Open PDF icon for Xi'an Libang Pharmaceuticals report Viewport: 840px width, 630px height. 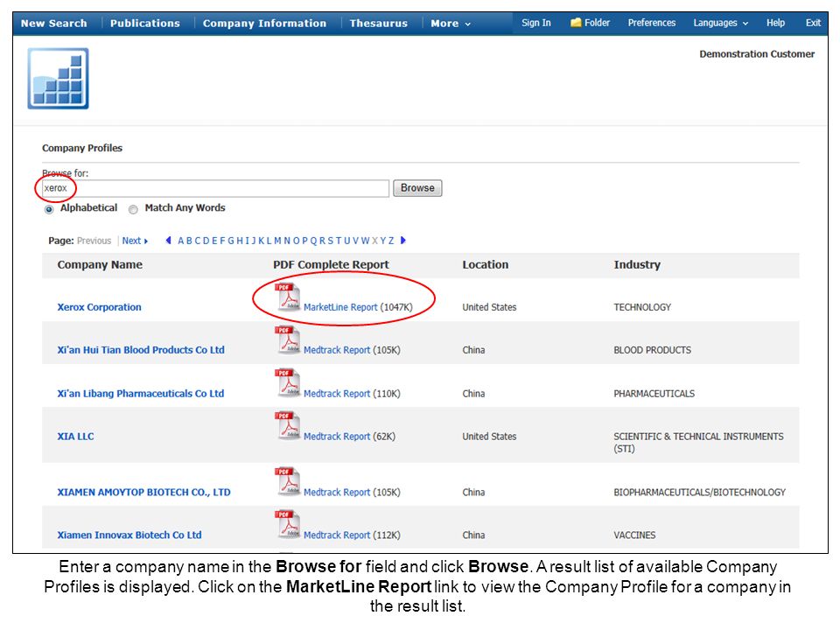click(x=288, y=383)
